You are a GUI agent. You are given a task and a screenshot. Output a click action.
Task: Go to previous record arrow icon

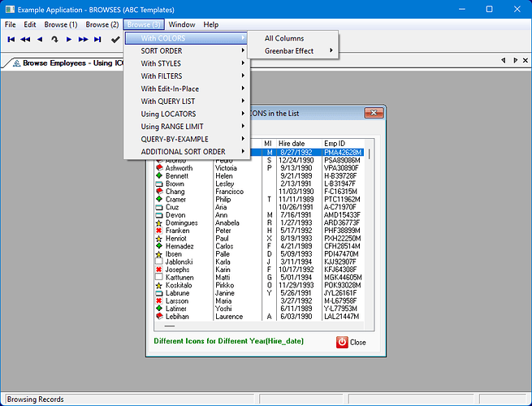pos(40,39)
